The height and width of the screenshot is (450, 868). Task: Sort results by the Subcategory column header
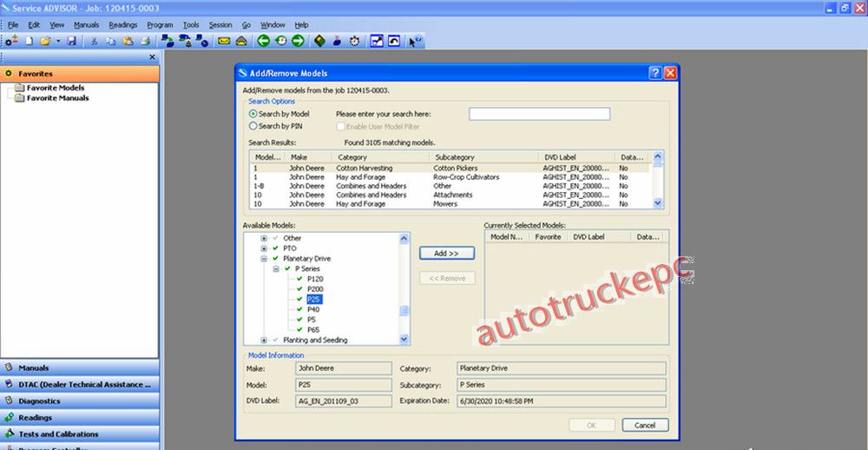point(483,157)
